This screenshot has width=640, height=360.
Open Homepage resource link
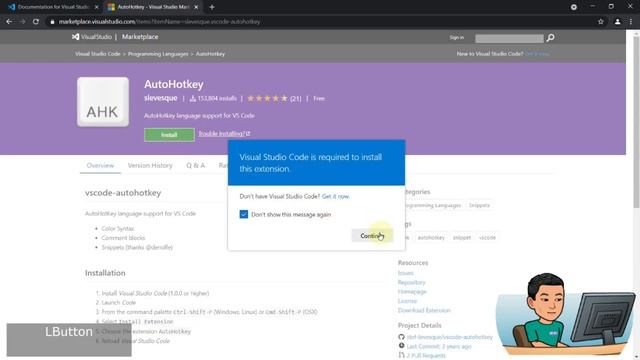click(x=412, y=291)
